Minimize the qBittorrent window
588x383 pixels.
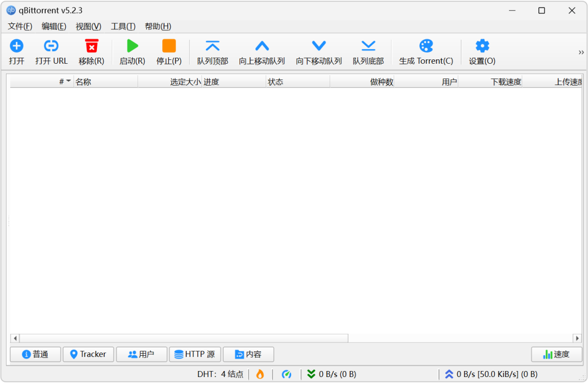click(x=512, y=10)
